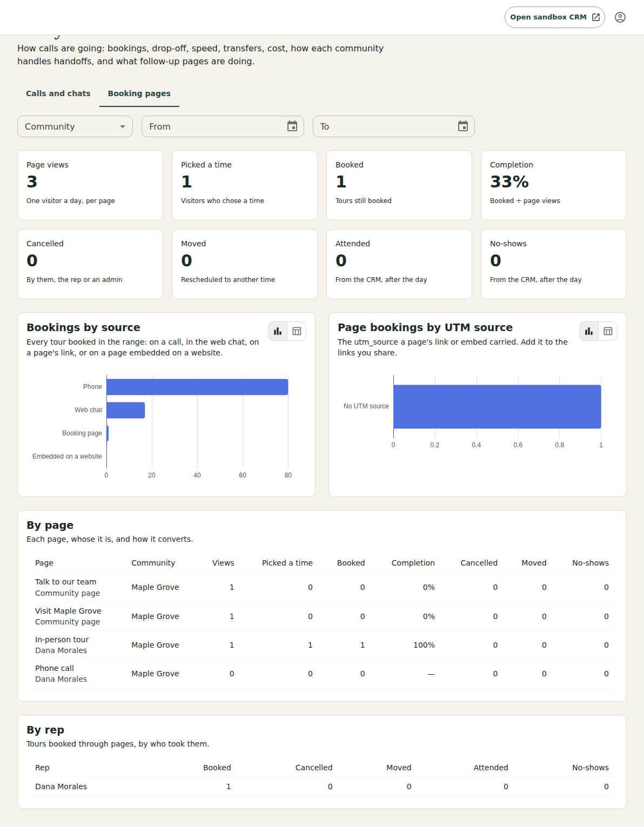Click the Community value in Talk to our team row
Image resolution: width=644 pixels, height=827 pixels.
155,587
